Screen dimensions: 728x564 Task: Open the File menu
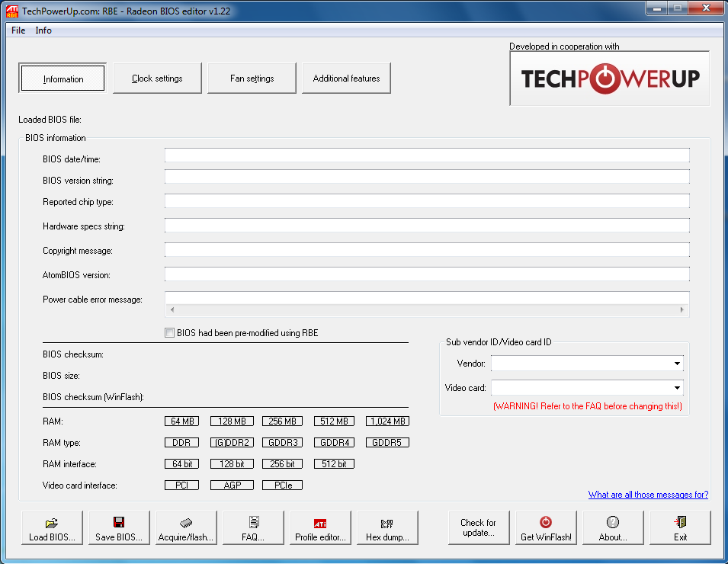click(18, 30)
